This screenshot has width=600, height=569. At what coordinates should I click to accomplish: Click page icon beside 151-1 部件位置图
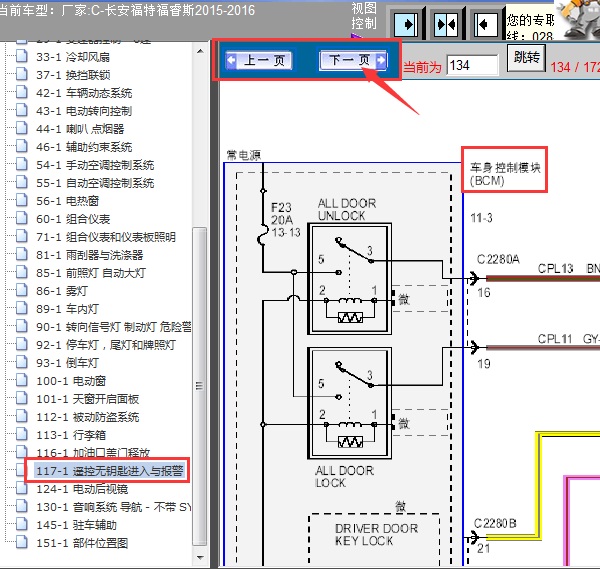22,543
